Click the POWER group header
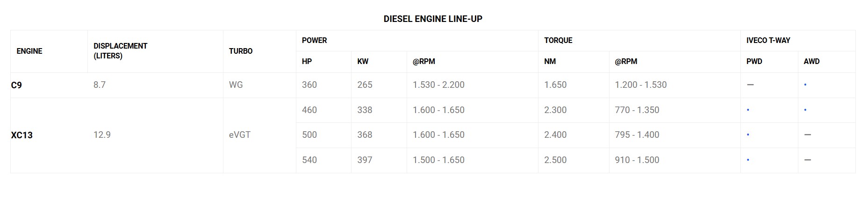 click(314, 41)
